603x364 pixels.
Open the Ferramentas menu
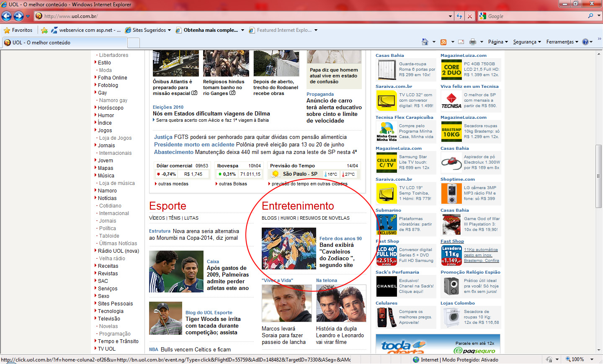tap(562, 42)
